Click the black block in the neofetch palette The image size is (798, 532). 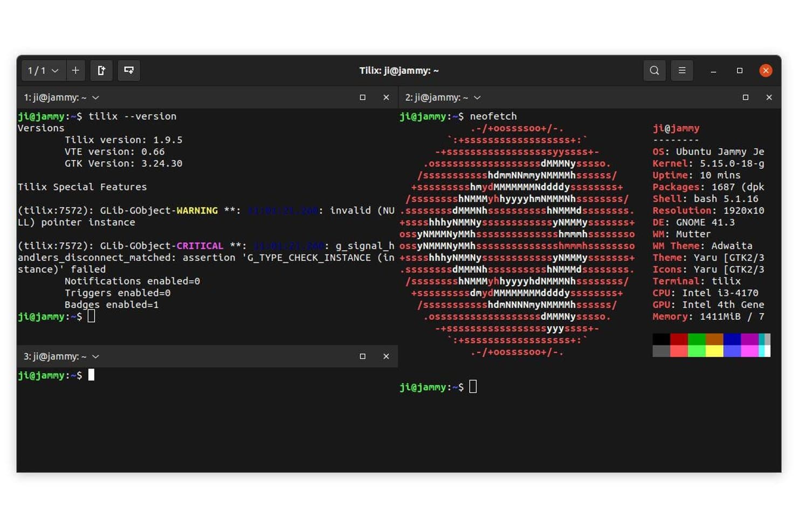pos(661,339)
